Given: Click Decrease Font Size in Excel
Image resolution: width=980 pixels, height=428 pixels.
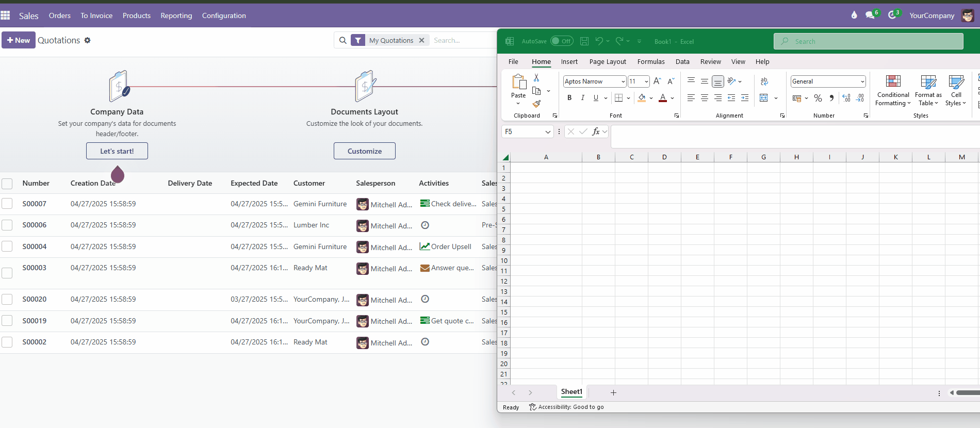Looking at the screenshot, I should [x=671, y=81].
